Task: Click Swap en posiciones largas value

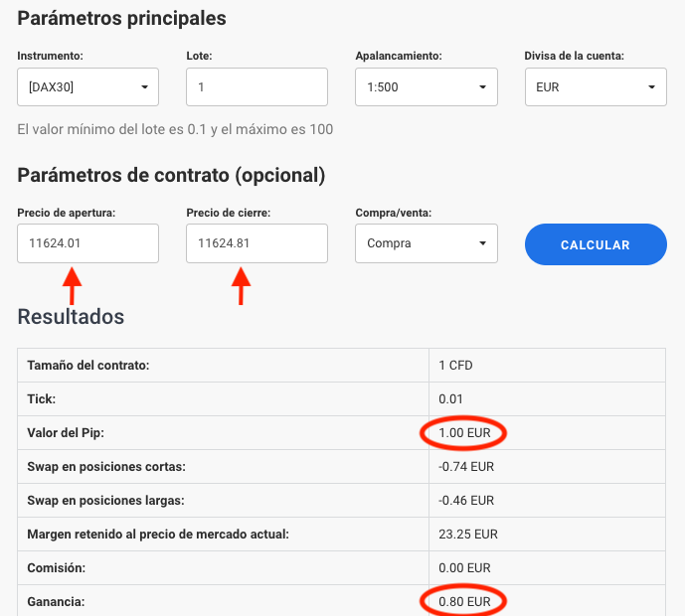Action: coord(466,500)
